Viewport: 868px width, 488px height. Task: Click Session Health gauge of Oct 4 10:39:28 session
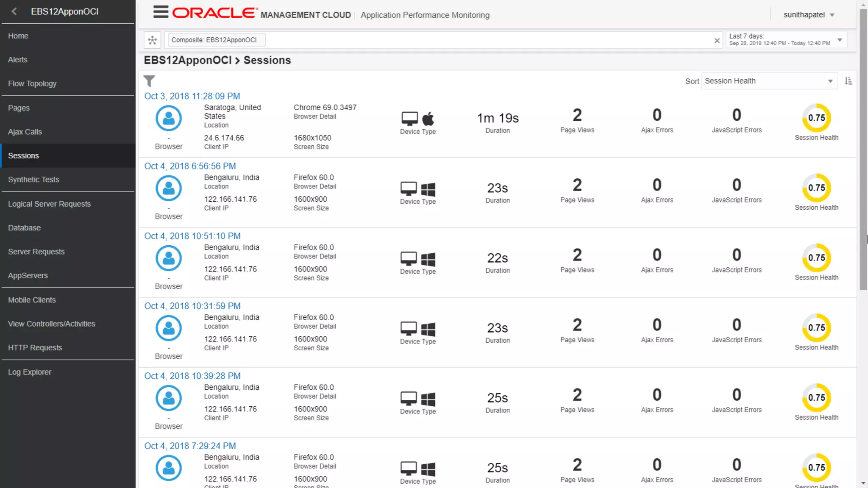pyautogui.click(x=816, y=397)
